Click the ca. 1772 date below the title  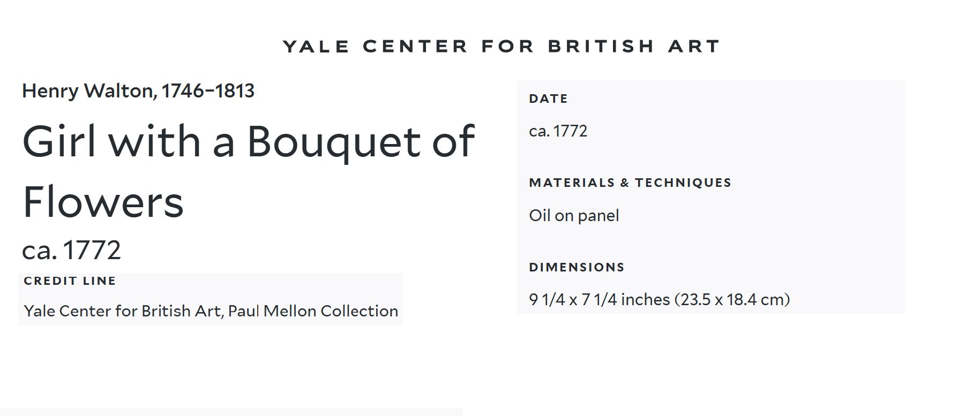tap(71, 250)
